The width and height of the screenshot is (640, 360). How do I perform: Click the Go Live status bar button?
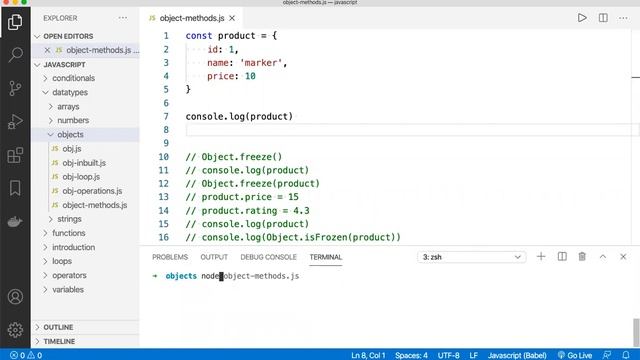pos(575,355)
